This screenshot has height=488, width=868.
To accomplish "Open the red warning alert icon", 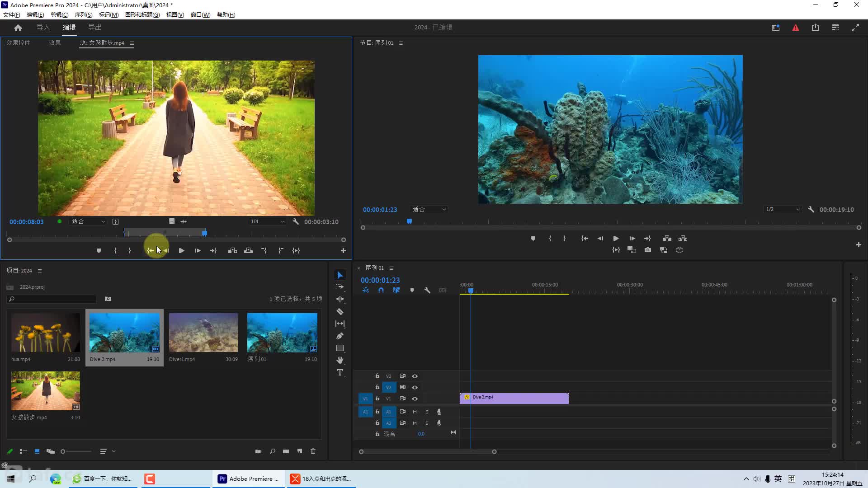I will (x=796, y=28).
